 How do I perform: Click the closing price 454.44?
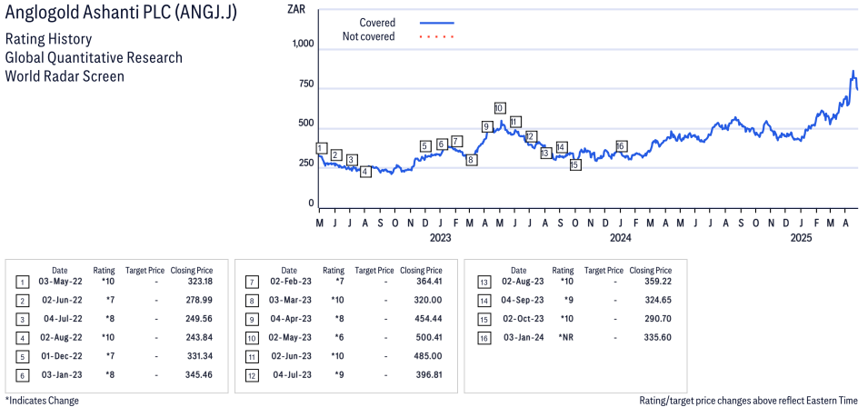(x=430, y=319)
